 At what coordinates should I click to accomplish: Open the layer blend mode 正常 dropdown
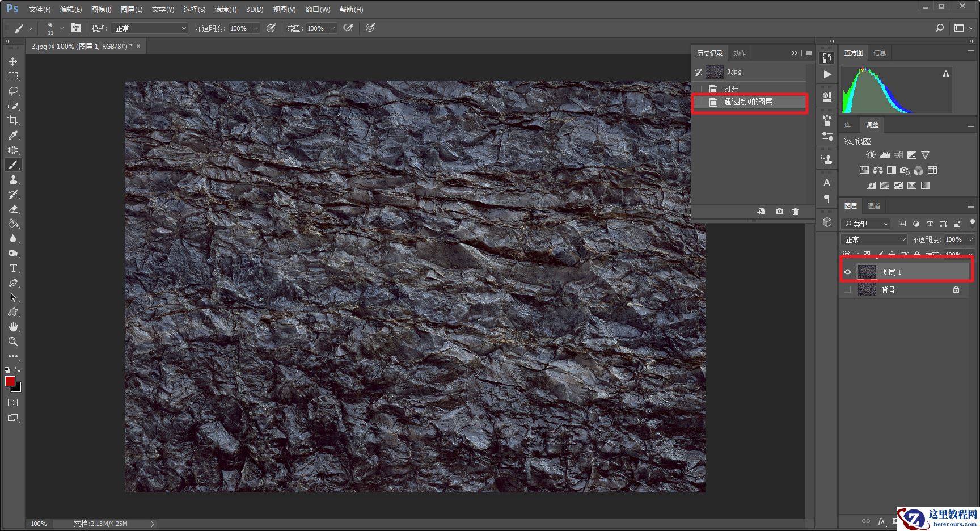(x=874, y=239)
